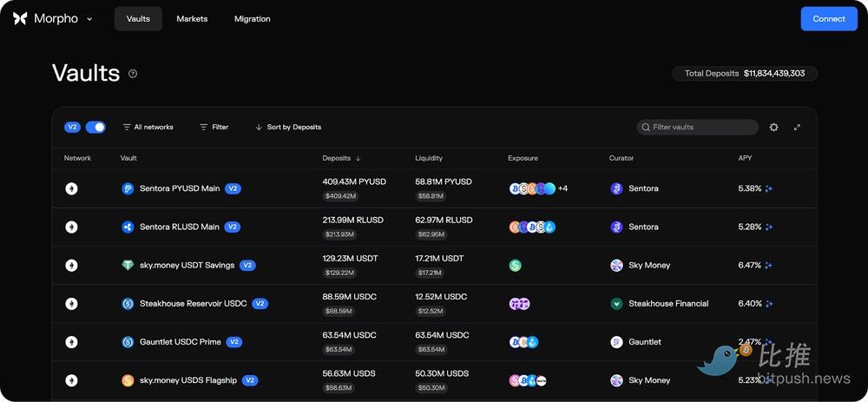Click the Connect button

(x=828, y=19)
